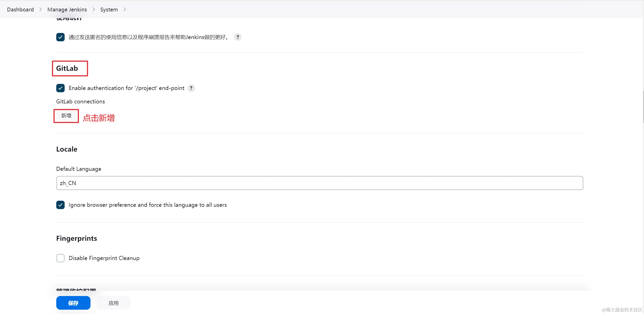Click the 应用 apply button

pyautogui.click(x=113, y=303)
